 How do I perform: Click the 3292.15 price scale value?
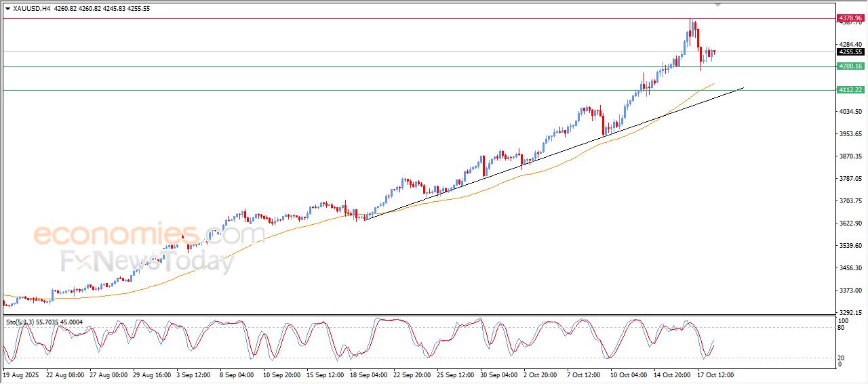click(x=850, y=313)
